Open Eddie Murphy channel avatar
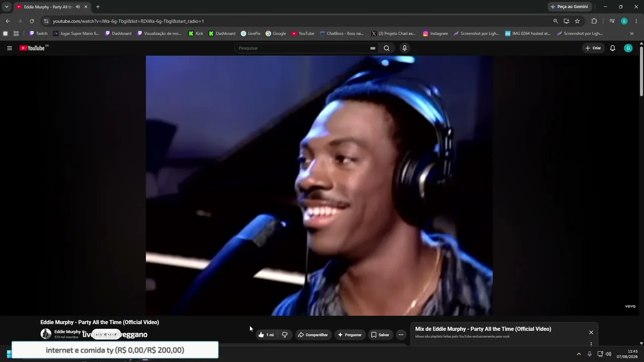This screenshot has height=362, width=644. point(46,334)
